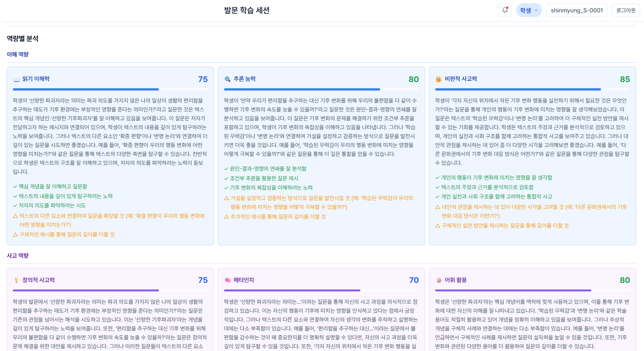
Task: Click the flower icon beside 메타인지
Action: 227,280
